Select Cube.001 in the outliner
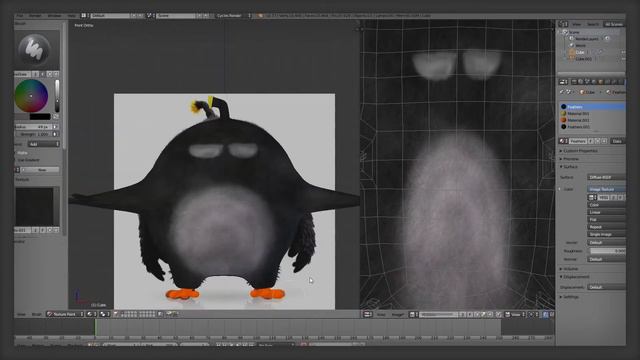This screenshot has width=640, height=360. click(x=584, y=59)
